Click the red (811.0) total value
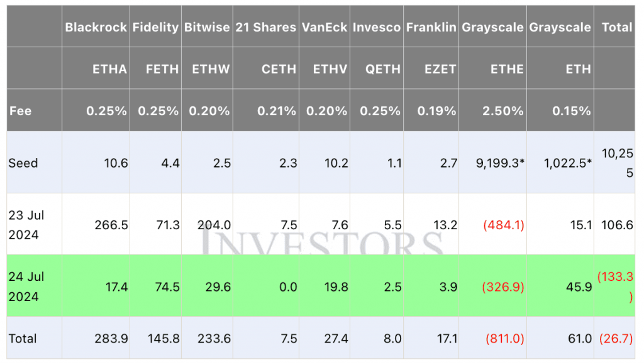This screenshot has width=644, height=364. 502,339
